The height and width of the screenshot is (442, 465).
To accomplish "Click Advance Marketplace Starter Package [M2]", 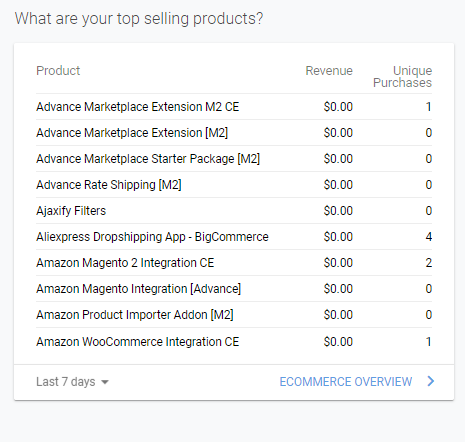I will pos(148,159).
